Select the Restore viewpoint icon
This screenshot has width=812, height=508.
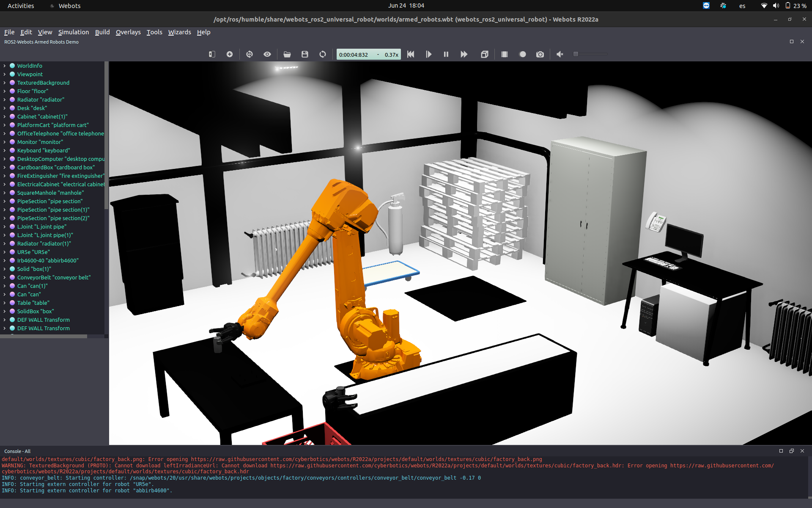tap(250, 54)
